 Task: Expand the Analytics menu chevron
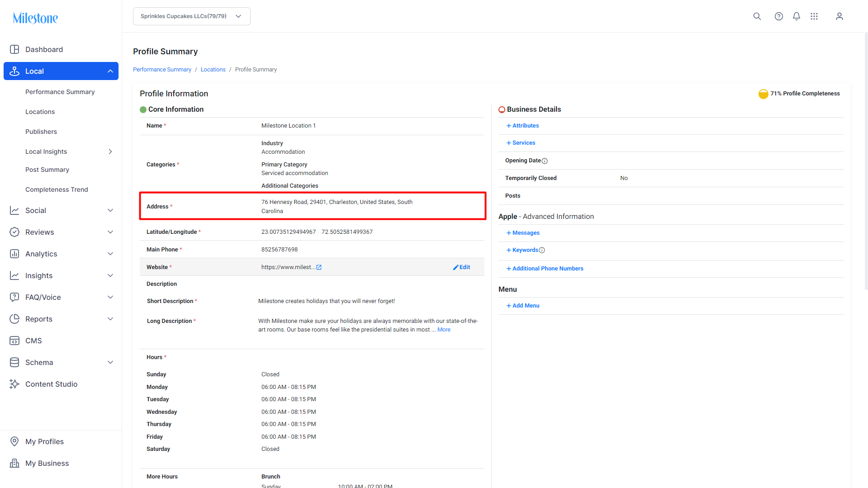pyautogui.click(x=110, y=254)
